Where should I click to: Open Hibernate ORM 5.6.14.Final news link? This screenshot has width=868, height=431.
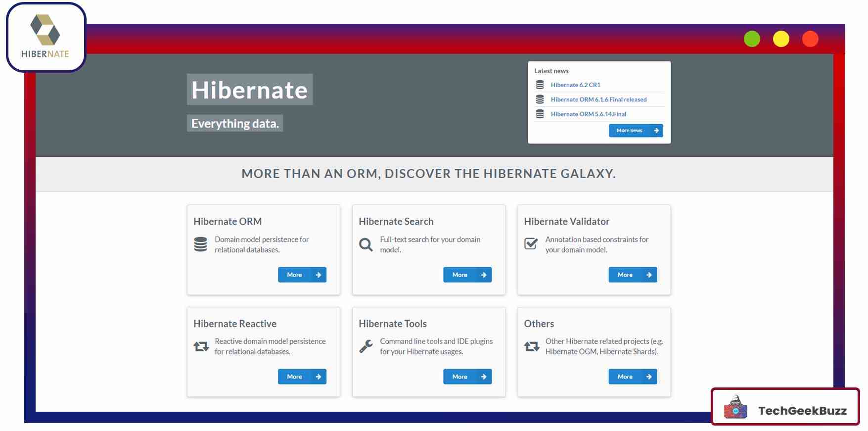pyautogui.click(x=588, y=114)
